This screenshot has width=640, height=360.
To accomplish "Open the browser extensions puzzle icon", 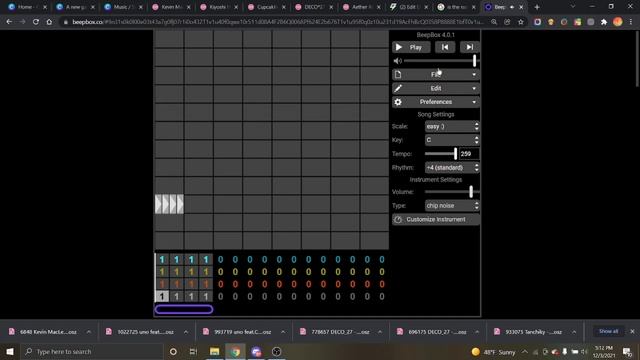I will pyautogui.click(x=604, y=22).
